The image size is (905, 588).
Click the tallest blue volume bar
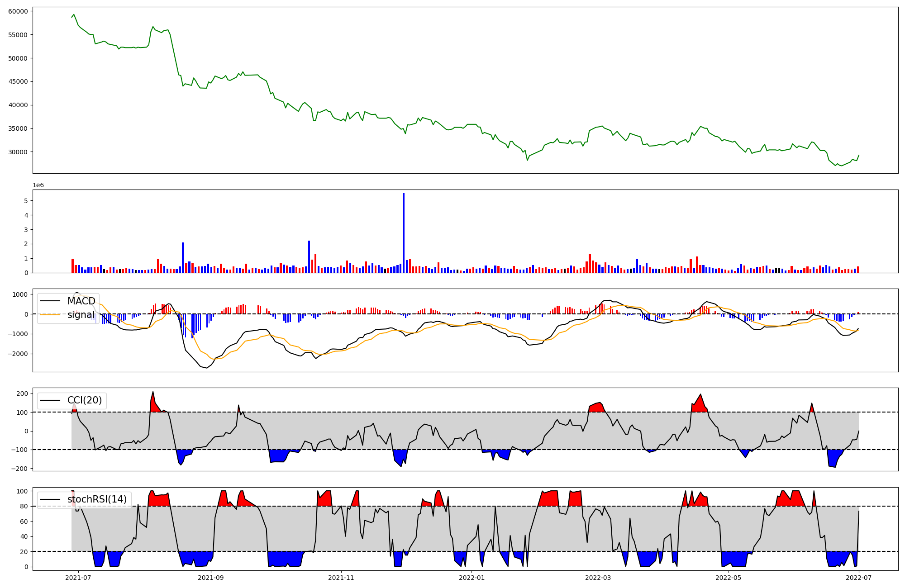click(x=404, y=232)
